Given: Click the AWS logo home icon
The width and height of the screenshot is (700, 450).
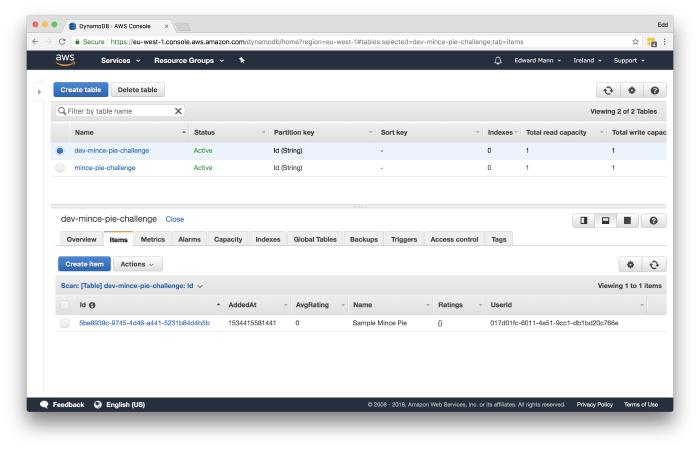Looking at the screenshot, I should [x=65, y=60].
